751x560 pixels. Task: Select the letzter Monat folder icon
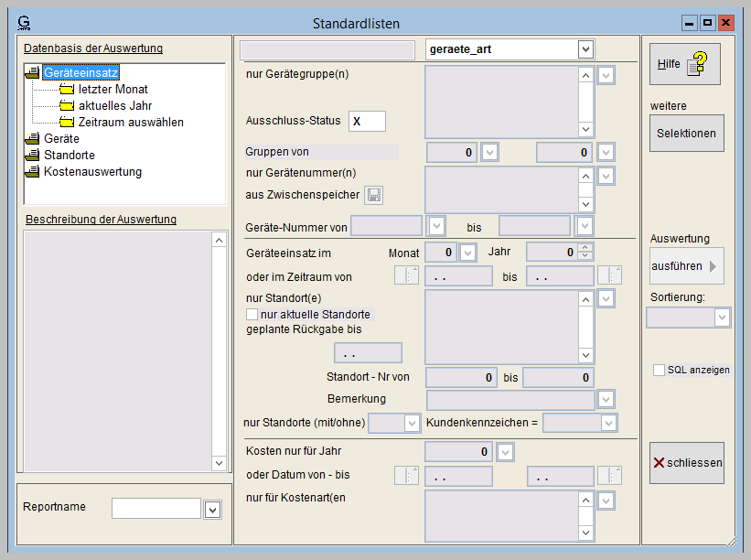tap(67, 90)
